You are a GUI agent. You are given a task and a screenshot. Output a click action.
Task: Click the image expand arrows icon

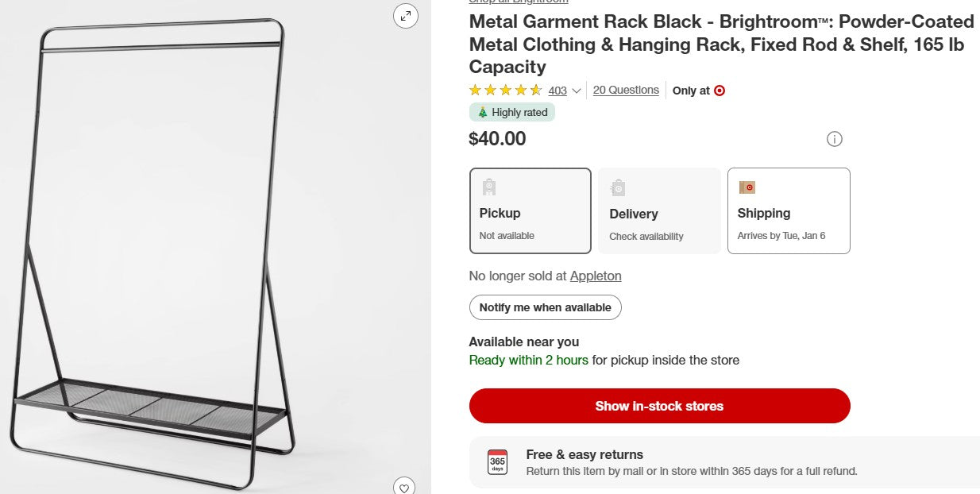click(406, 16)
